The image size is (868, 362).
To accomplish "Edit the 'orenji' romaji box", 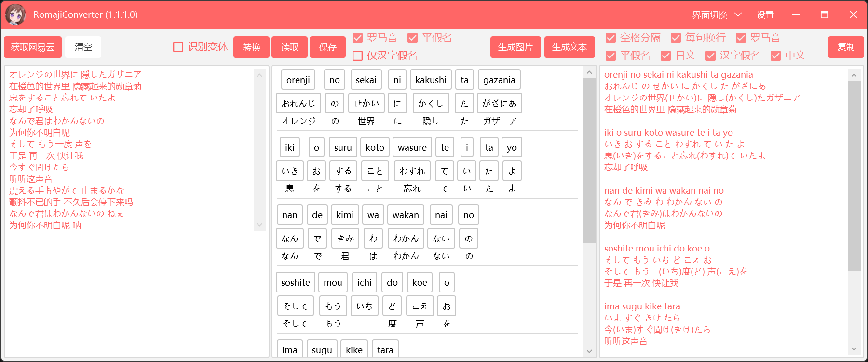I will pos(298,80).
